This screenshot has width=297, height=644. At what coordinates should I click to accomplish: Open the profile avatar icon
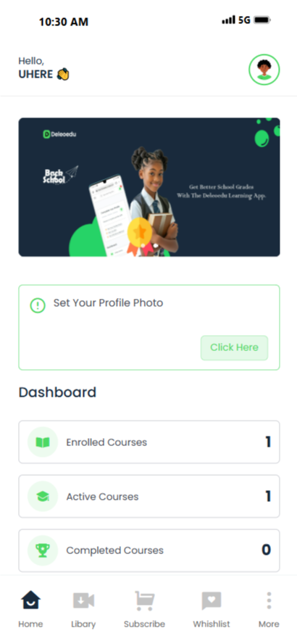pos(264,70)
